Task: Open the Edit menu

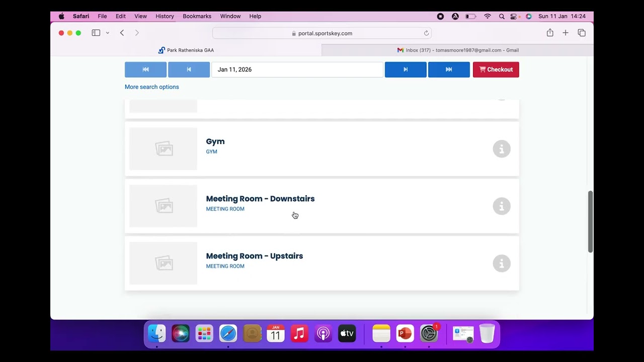Action: coord(121,16)
